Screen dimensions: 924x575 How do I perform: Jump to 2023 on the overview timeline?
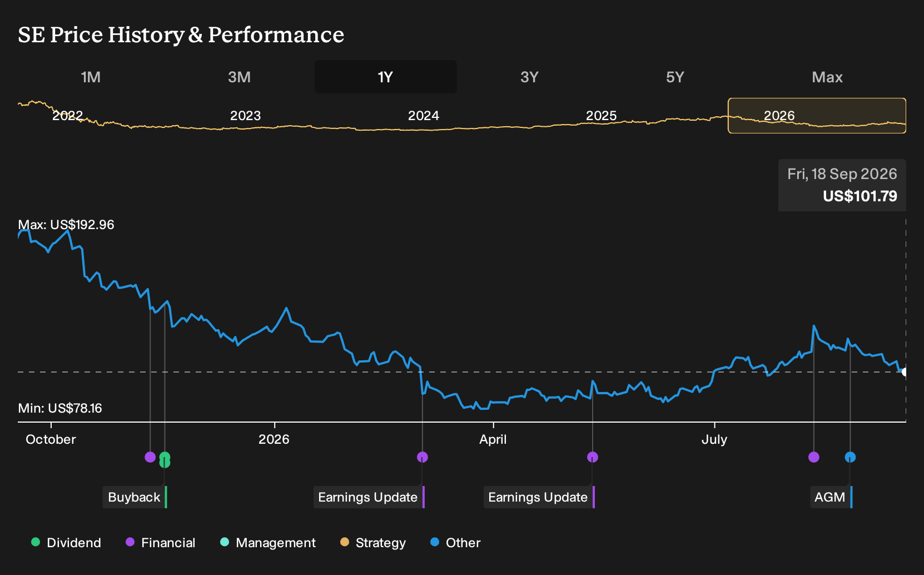tap(245, 116)
